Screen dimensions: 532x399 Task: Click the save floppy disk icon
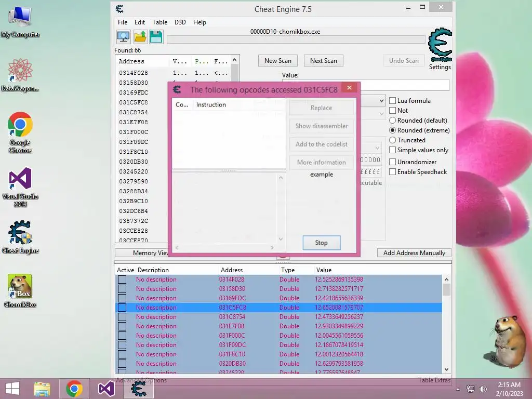pos(156,37)
